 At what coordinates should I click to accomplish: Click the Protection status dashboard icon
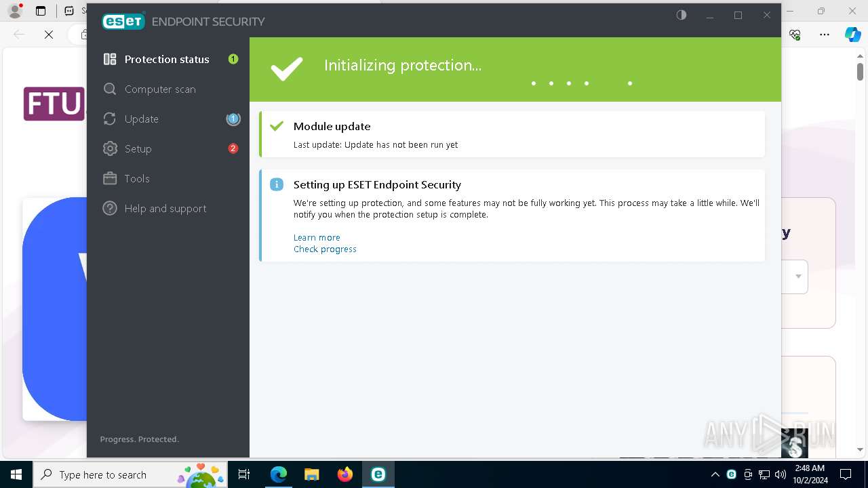(110, 59)
